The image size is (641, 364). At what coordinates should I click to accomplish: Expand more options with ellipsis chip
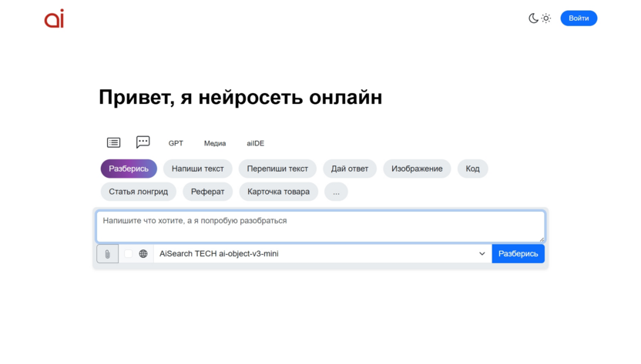point(336,192)
